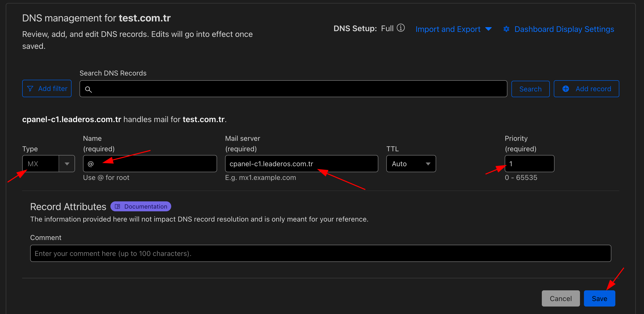Click the DNS Setup info icon
Viewport: 644px width, 314px height.
pyautogui.click(x=401, y=28)
